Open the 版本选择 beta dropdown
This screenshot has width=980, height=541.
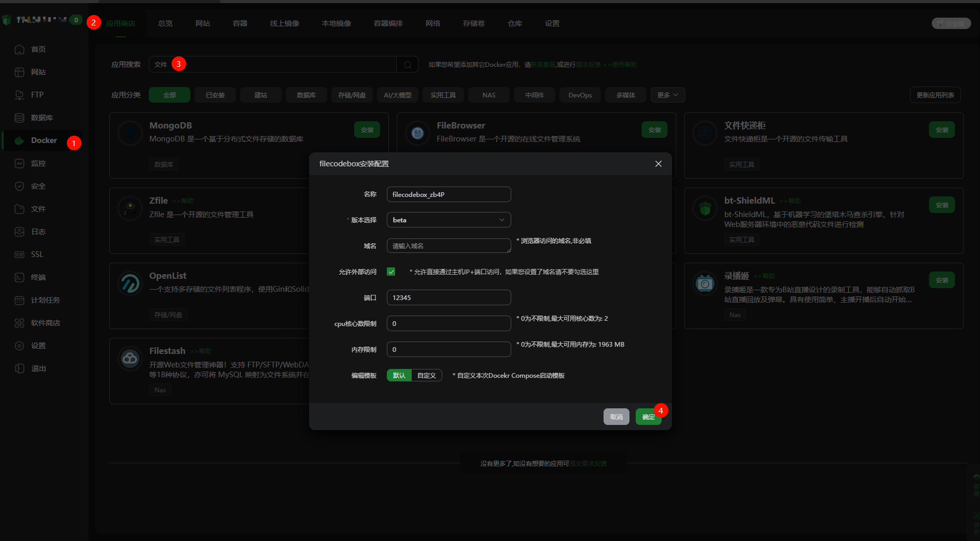(x=449, y=220)
